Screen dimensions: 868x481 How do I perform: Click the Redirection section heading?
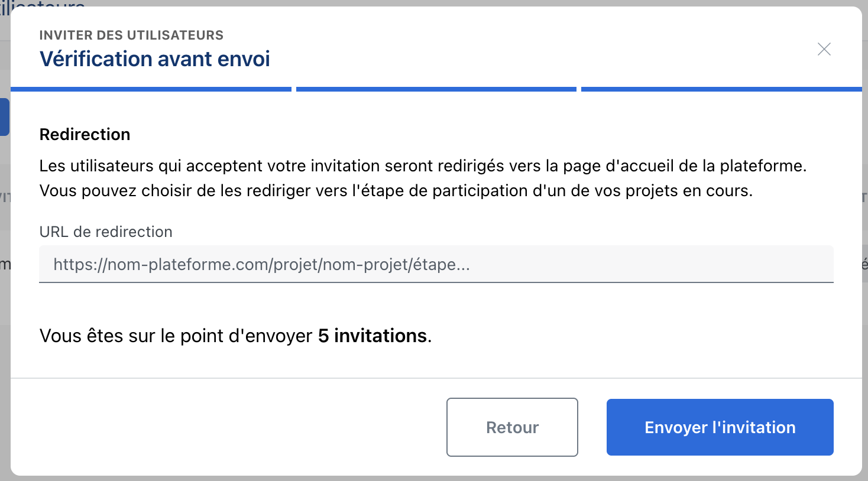coord(85,135)
